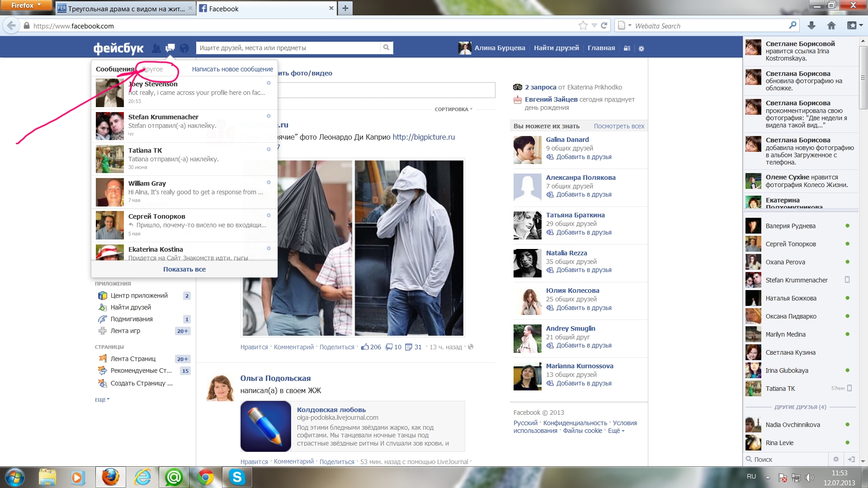Click the chat sidebar options gear
This screenshot has width=868, height=488.
836,459
